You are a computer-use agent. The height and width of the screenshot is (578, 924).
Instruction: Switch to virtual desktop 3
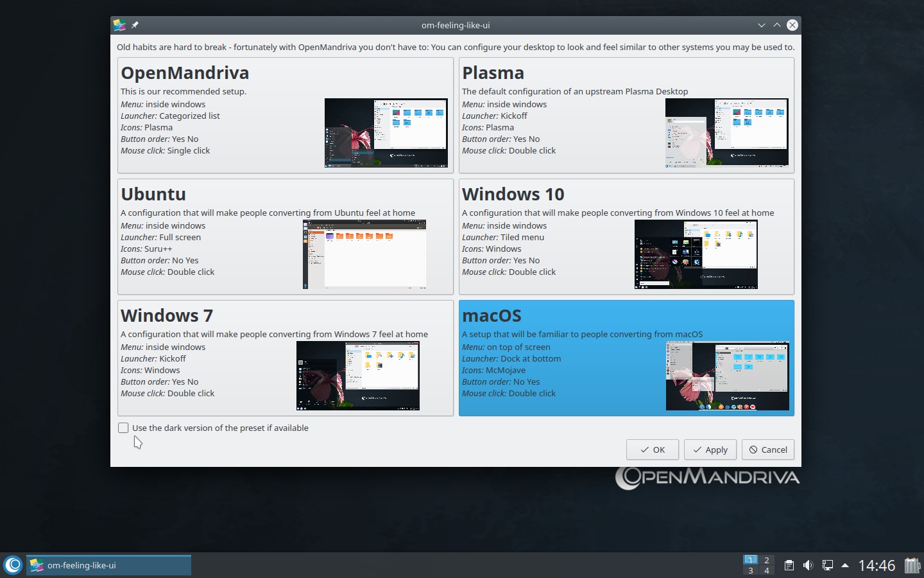751,570
